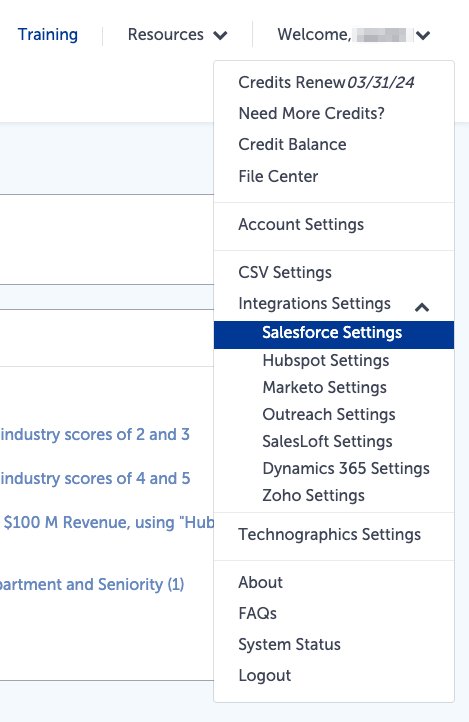
Task: Open Dynamics 365 Settings
Action: point(346,468)
